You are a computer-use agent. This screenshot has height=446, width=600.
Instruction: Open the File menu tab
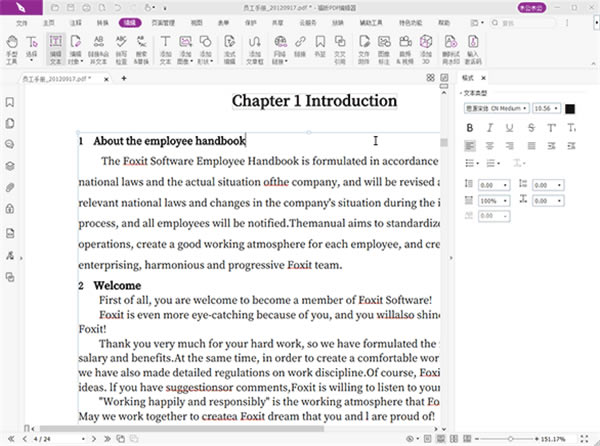click(21, 23)
